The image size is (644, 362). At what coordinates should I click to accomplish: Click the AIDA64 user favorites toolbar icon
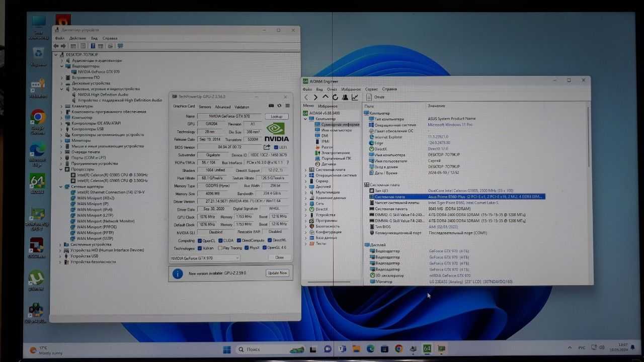click(x=345, y=97)
